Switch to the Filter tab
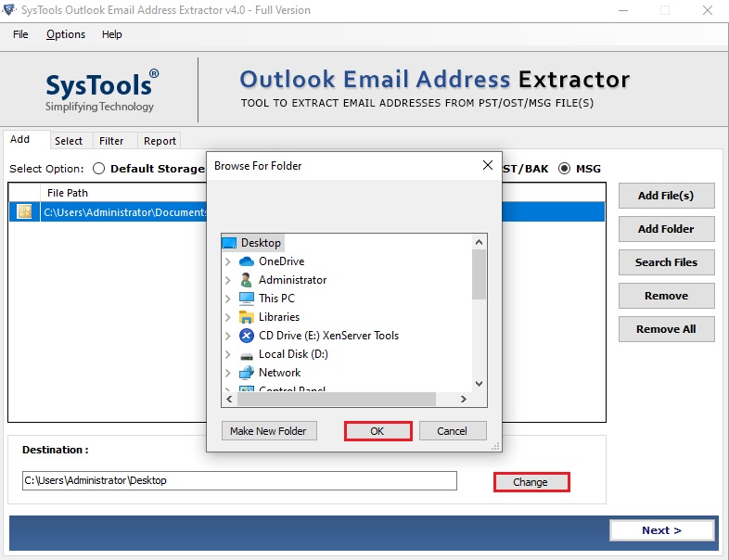This screenshot has width=729, height=560. pos(111,141)
